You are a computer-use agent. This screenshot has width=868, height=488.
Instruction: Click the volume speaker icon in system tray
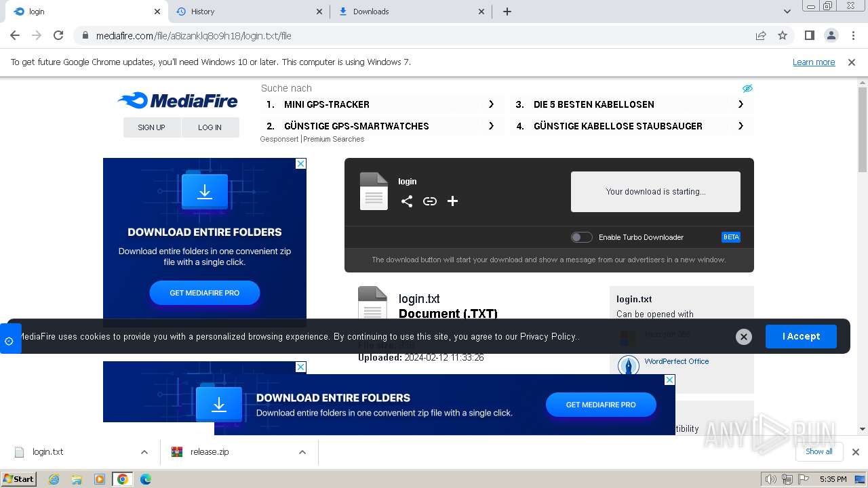770,479
